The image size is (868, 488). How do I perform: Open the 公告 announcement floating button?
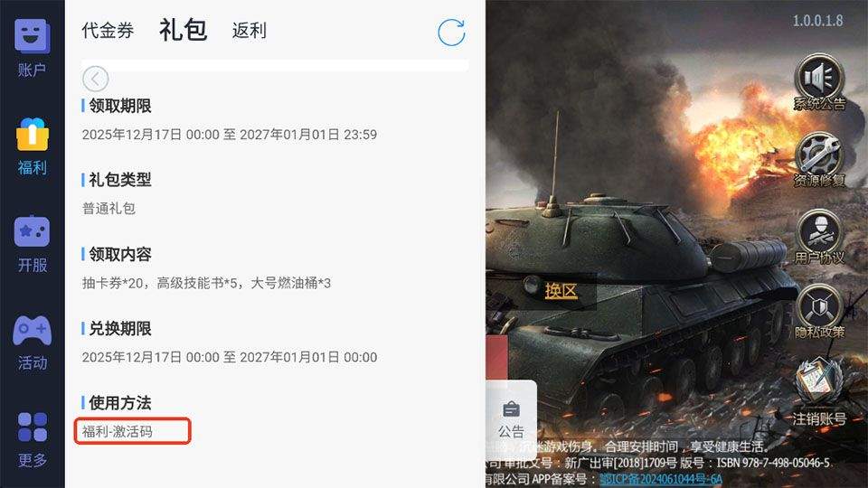[511, 419]
